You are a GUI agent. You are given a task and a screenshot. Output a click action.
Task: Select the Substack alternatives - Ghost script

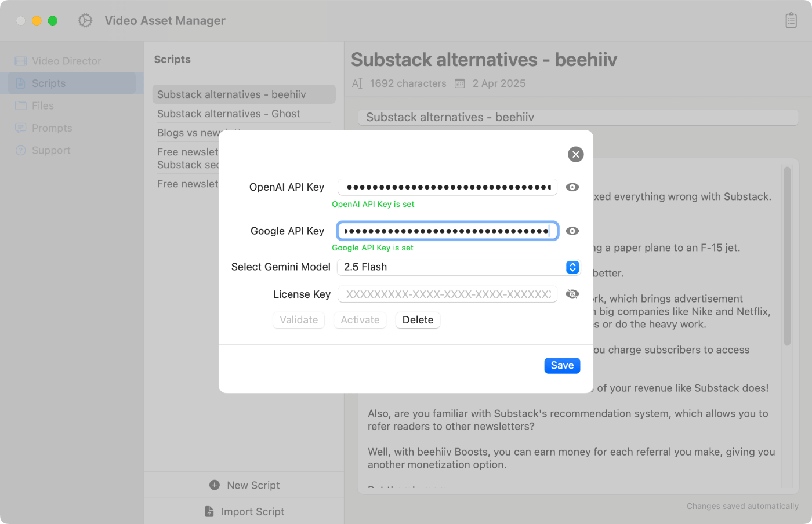pos(229,113)
